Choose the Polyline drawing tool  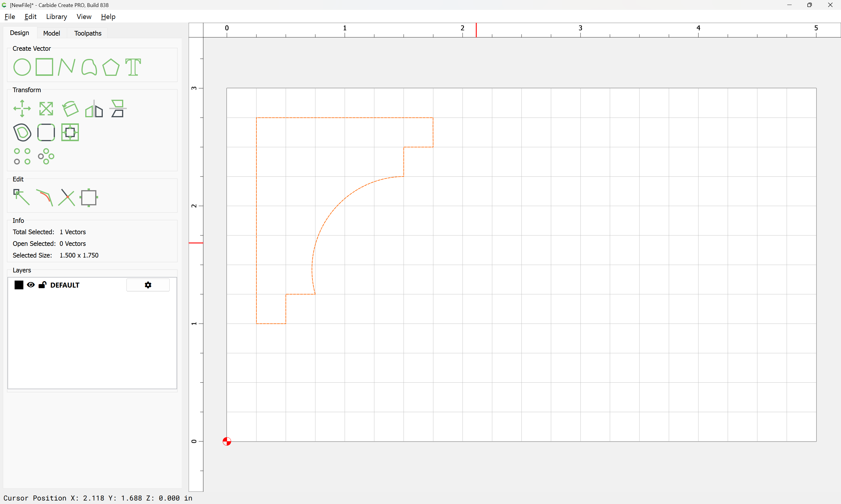click(x=66, y=67)
